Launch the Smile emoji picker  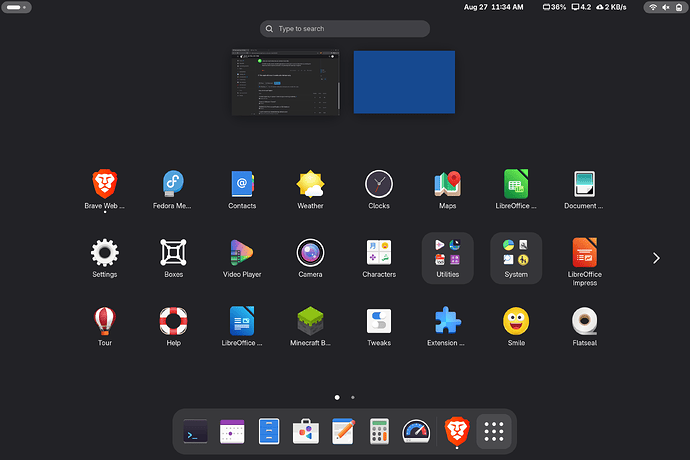(x=516, y=327)
